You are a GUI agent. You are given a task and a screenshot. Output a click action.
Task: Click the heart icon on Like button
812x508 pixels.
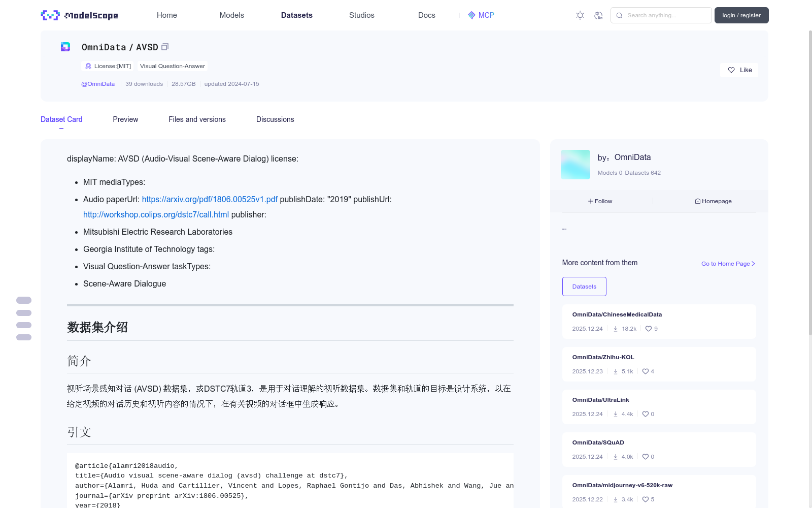click(731, 70)
